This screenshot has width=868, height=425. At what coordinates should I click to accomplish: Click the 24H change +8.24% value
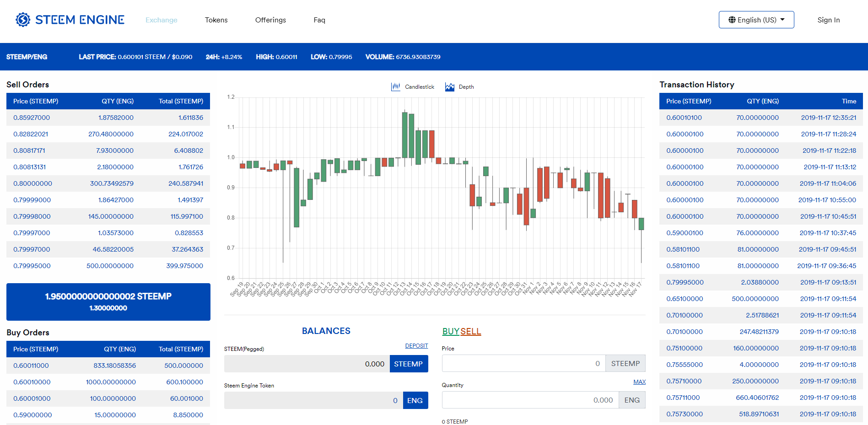(232, 57)
